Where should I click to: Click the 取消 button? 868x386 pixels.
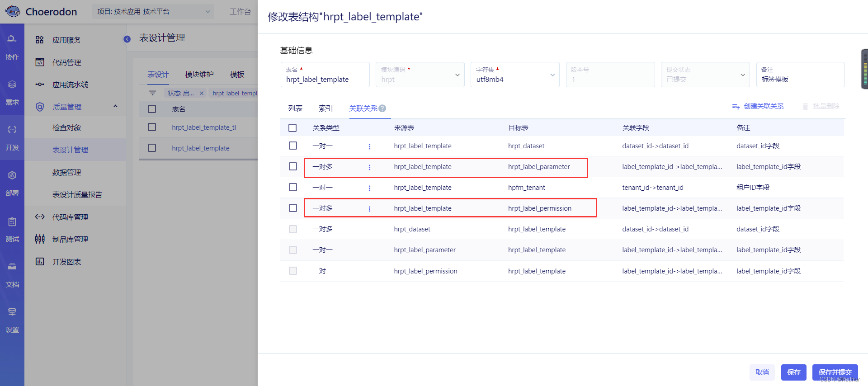coord(762,372)
